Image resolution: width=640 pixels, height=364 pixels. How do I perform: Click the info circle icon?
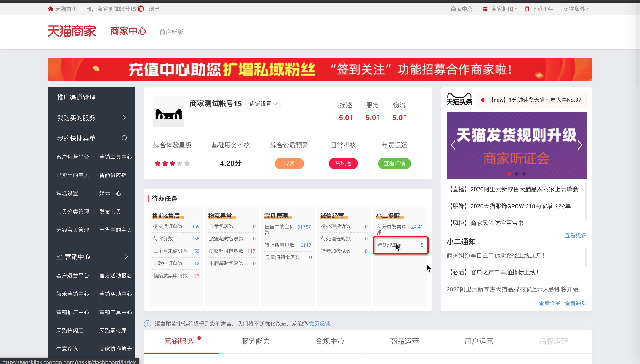[x=148, y=324]
